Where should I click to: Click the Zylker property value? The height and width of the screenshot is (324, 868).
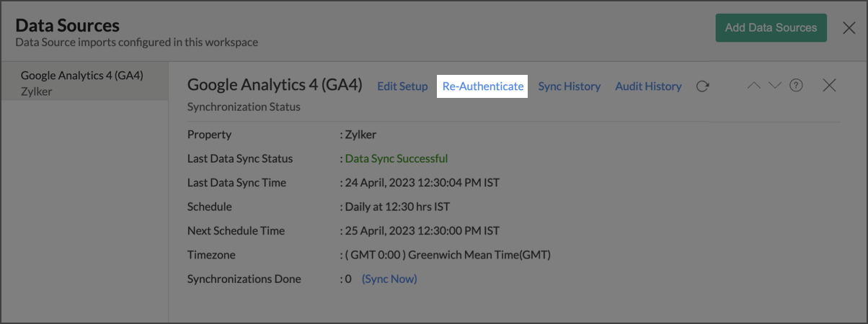360,135
